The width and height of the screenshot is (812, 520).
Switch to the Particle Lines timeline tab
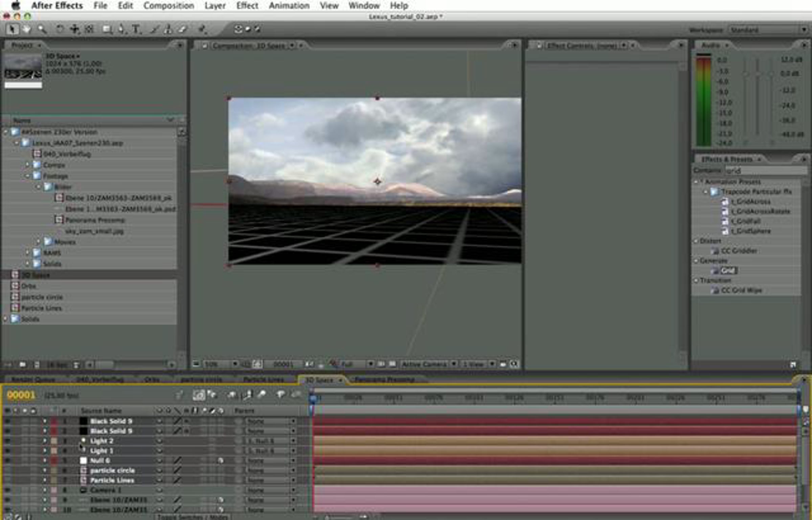pyautogui.click(x=264, y=380)
